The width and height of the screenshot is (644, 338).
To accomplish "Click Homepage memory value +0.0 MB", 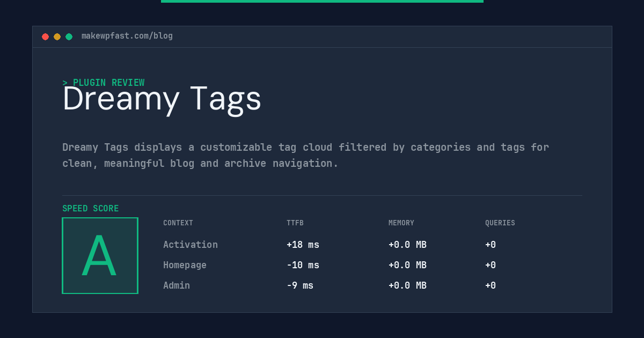I will click(x=407, y=265).
